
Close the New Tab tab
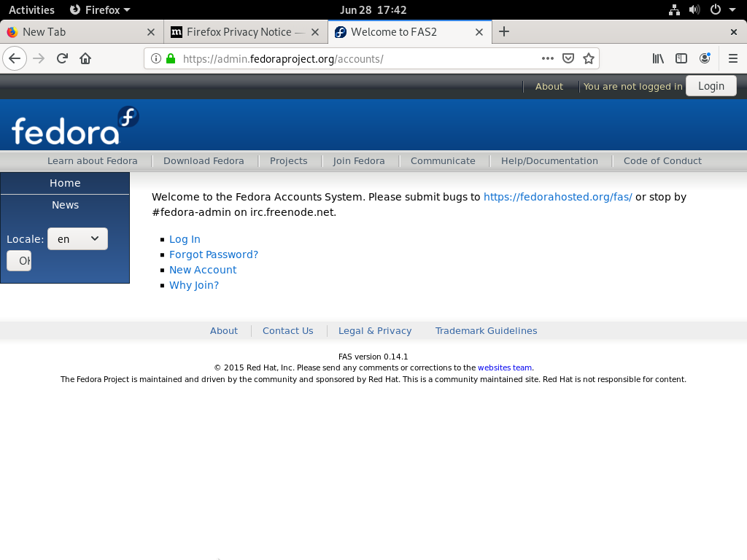(151, 32)
